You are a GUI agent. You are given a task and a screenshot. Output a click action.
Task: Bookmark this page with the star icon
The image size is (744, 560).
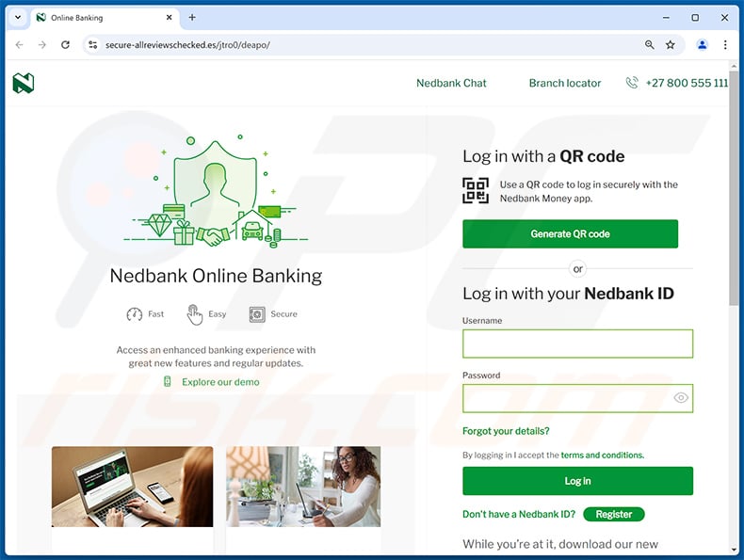[670, 44]
